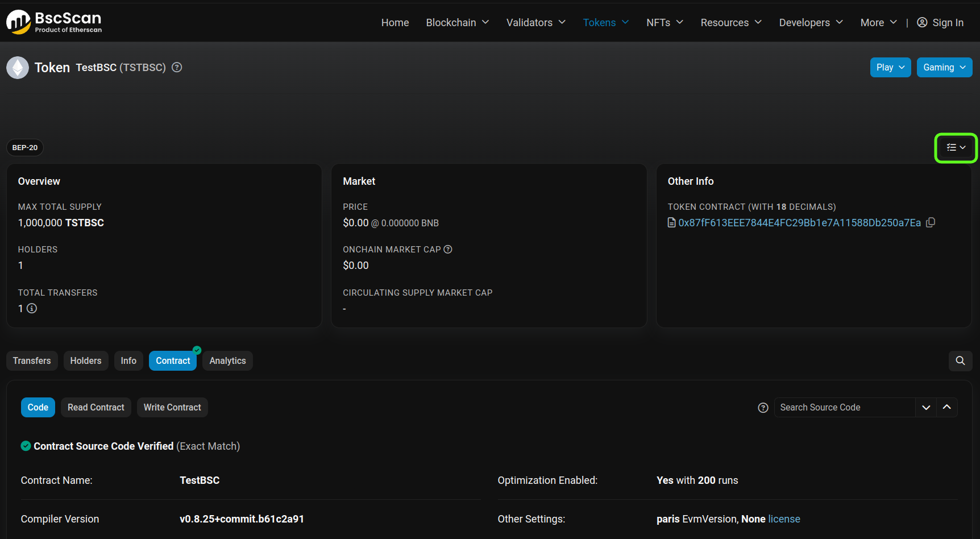Viewport: 980px width, 539px height.
Task: Click the Sign In link
Action: [x=941, y=23]
